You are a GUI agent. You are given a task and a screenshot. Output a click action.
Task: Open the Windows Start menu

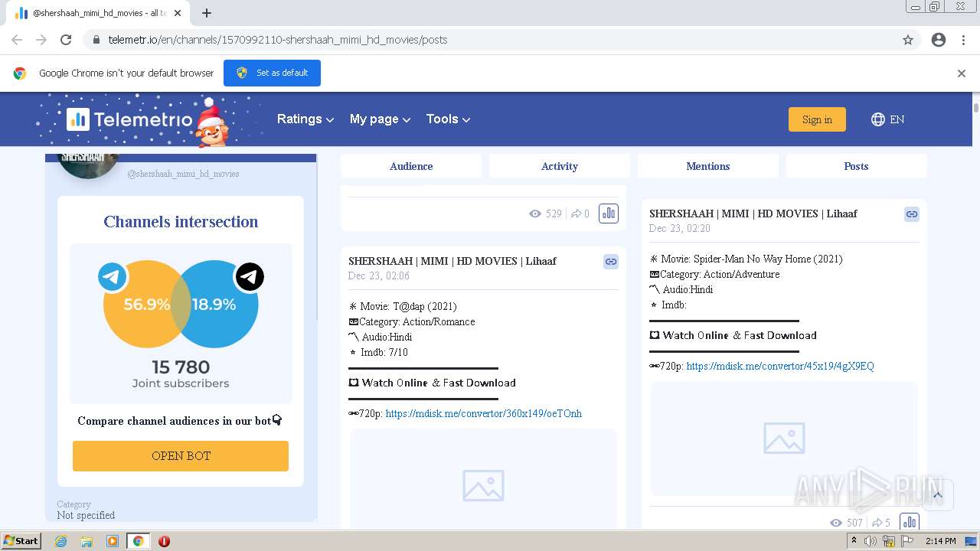pyautogui.click(x=21, y=540)
